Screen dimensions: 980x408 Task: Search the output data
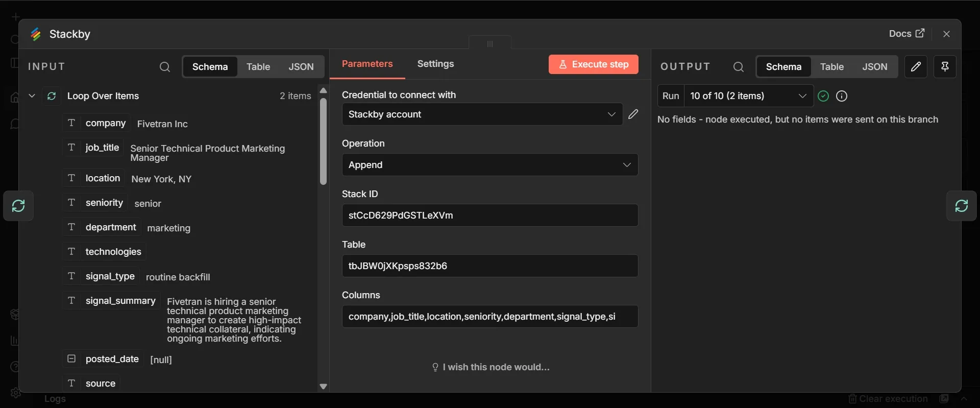click(x=738, y=67)
